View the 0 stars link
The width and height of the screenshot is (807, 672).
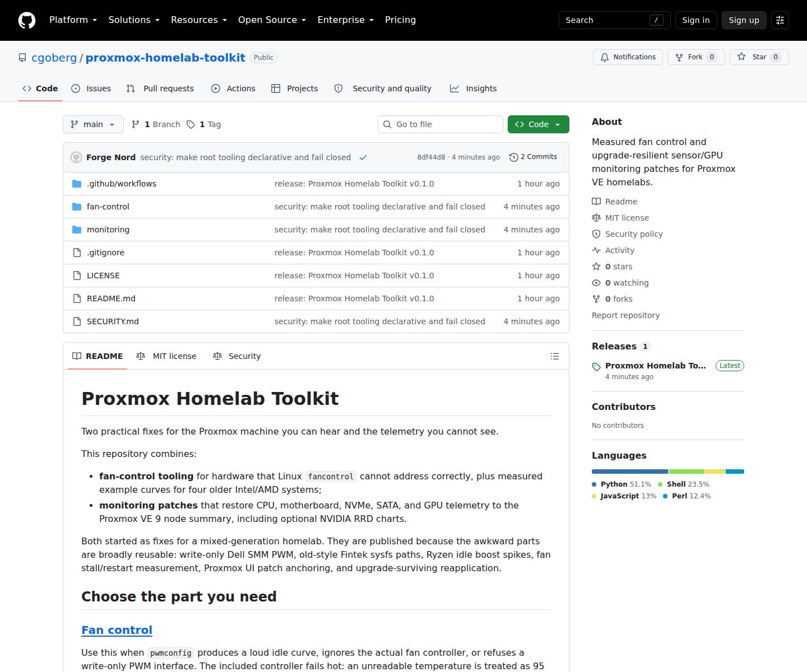(612, 267)
